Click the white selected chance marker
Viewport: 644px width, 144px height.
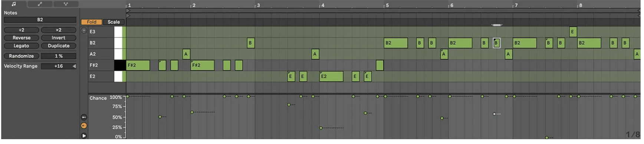tap(494, 114)
